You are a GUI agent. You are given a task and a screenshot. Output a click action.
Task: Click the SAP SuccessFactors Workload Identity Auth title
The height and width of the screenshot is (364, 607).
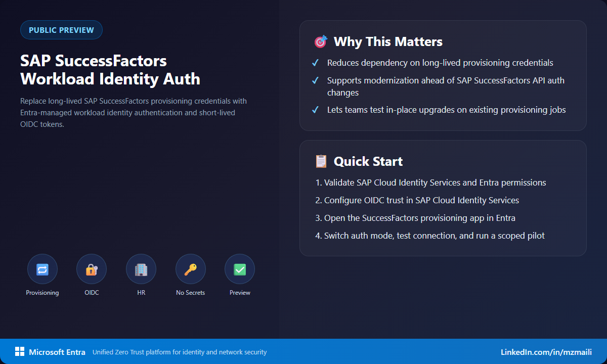pos(110,70)
